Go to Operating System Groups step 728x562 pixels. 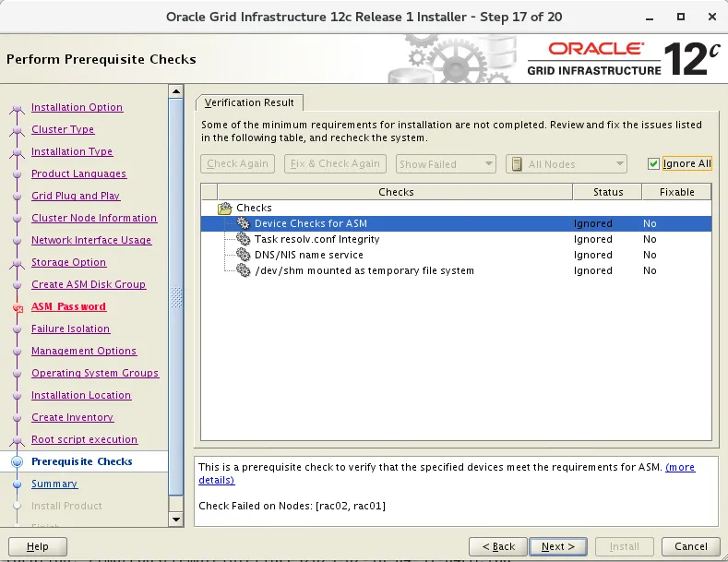point(95,373)
